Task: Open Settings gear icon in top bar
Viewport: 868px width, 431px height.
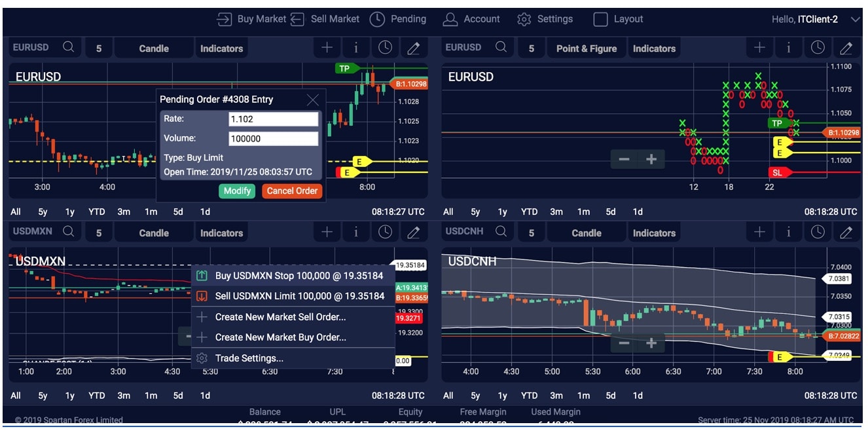Action: (524, 19)
